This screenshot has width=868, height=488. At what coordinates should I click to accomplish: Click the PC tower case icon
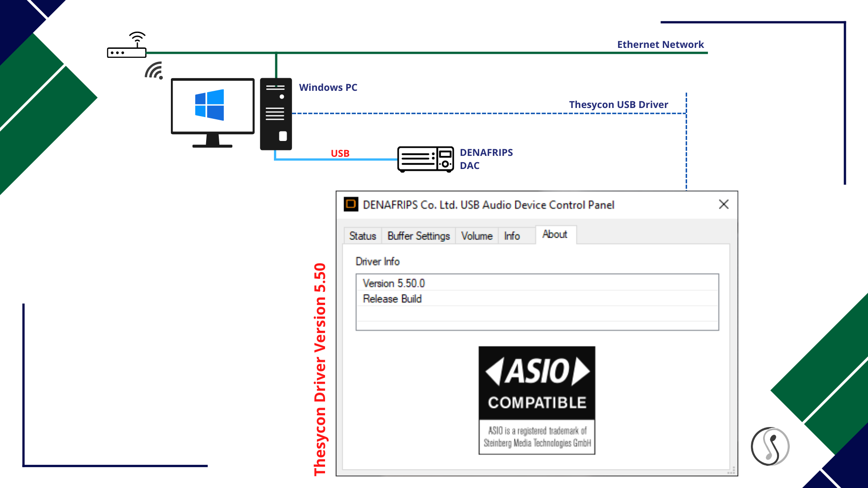coord(276,114)
